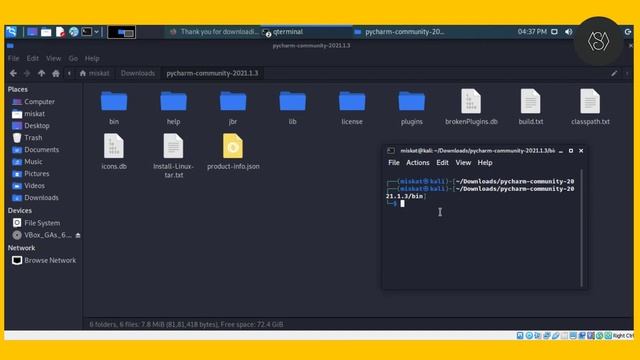Open the terminal window Actions menu
This screenshot has width=640, height=360.
coord(418,162)
